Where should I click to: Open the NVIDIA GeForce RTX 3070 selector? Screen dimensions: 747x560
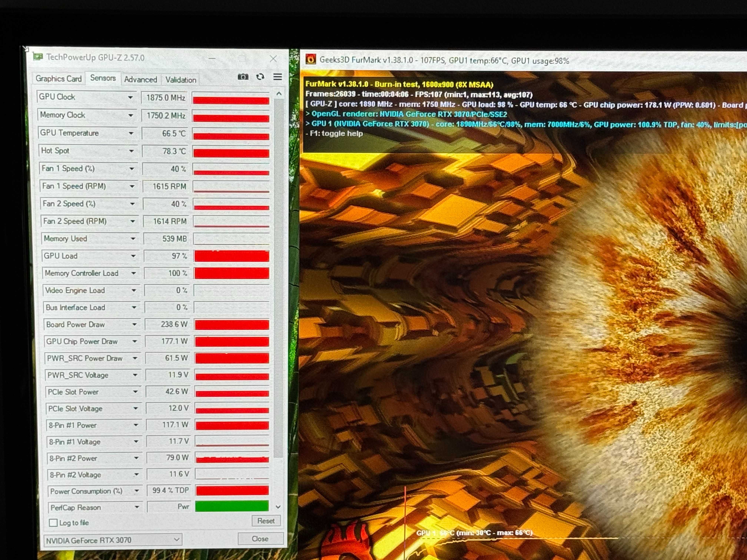coord(113,540)
